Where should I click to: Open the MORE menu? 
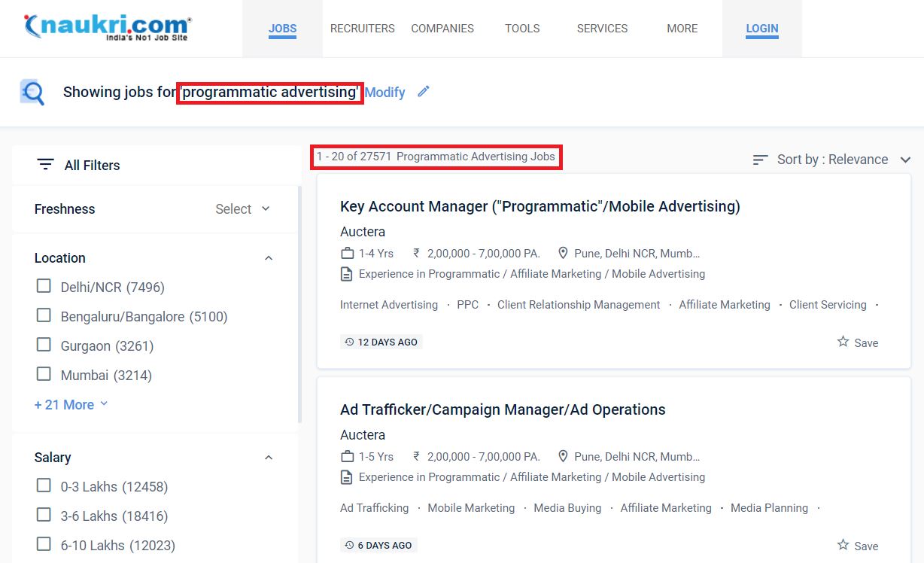pos(682,29)
